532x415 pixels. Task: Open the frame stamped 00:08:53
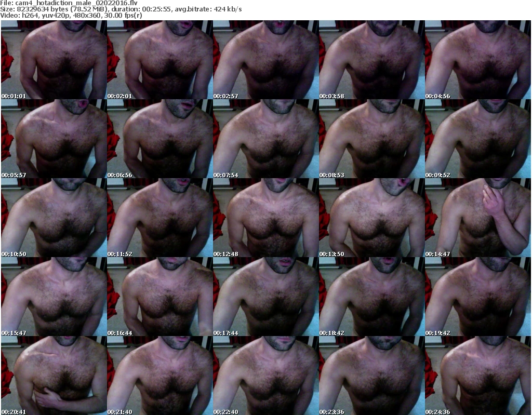coord(372,139)
